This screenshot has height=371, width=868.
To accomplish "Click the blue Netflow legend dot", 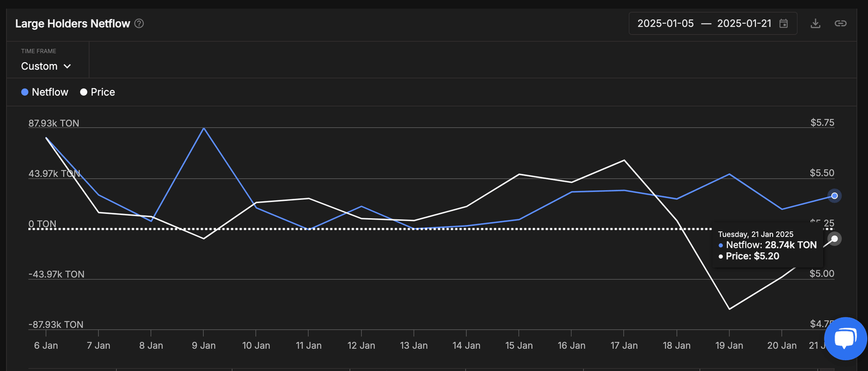I will tap(24, 92).
